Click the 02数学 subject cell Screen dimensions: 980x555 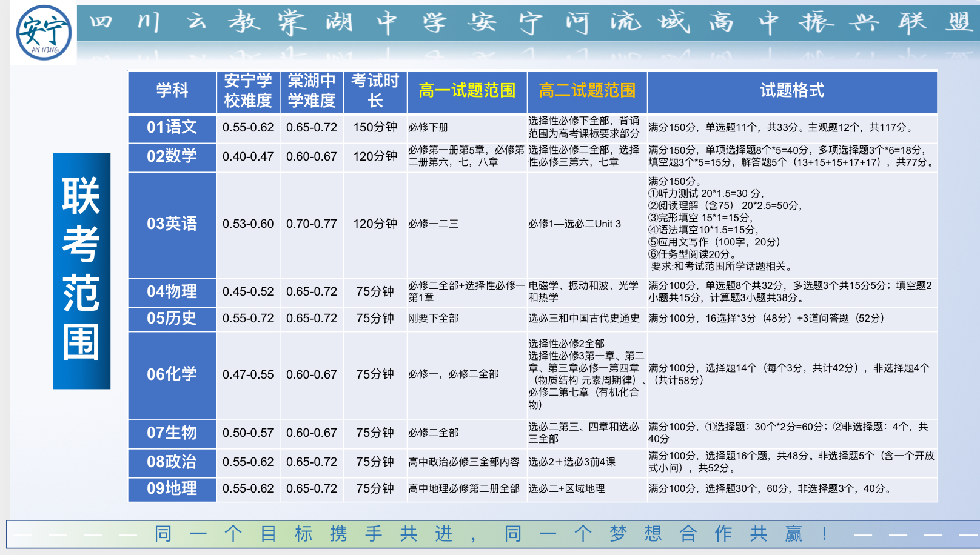click(x=172, y=157)
